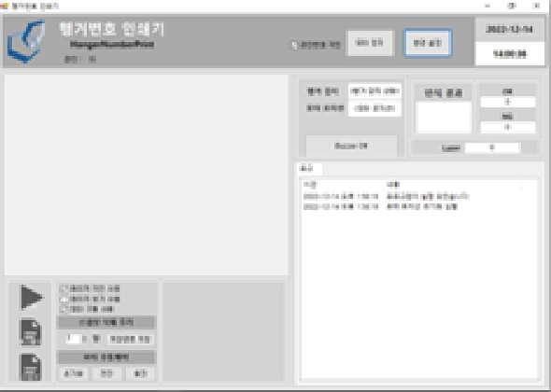Click the white button right of numeric input
This screenshot has width=551, height=392.
tap(130, 340)
